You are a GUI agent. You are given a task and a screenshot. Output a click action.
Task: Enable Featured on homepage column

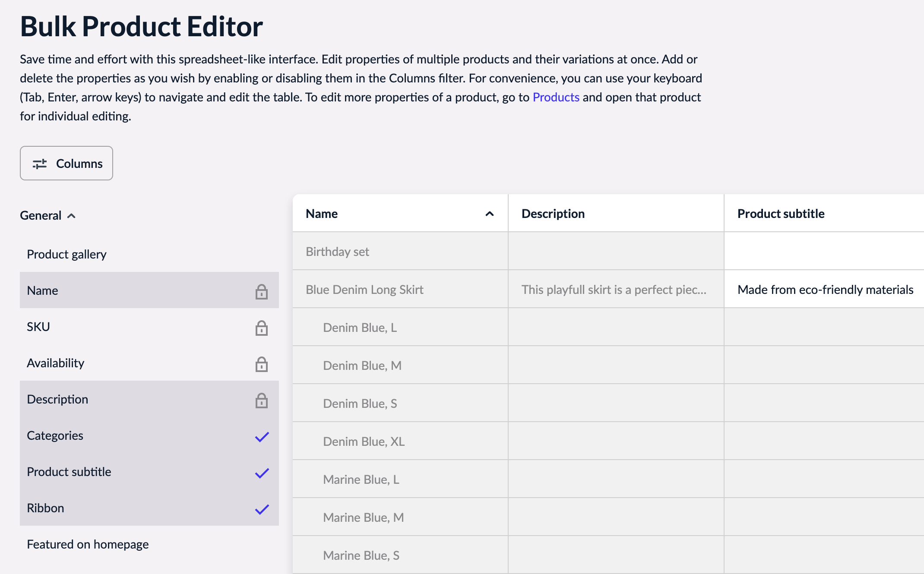click(149, 544)
